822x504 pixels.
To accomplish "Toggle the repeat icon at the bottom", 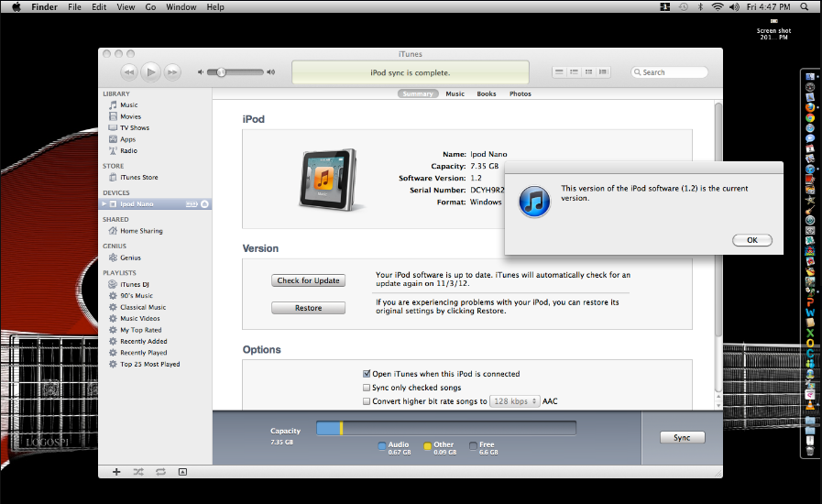I will (160, 472).
